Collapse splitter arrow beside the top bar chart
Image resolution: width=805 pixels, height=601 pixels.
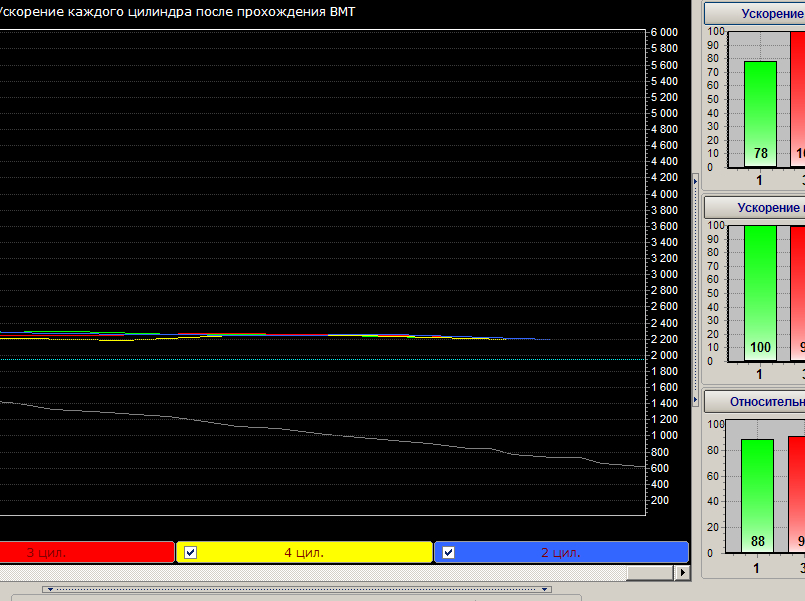pos(696,181)
